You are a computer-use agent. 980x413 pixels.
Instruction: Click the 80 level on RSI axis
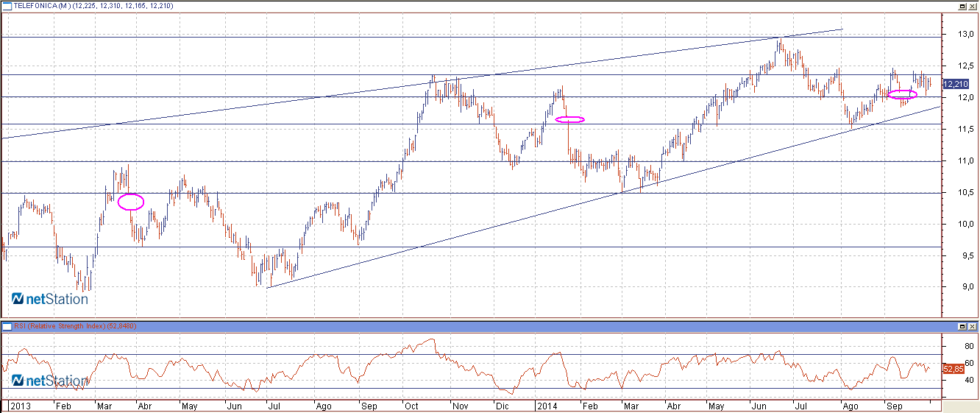967,345
